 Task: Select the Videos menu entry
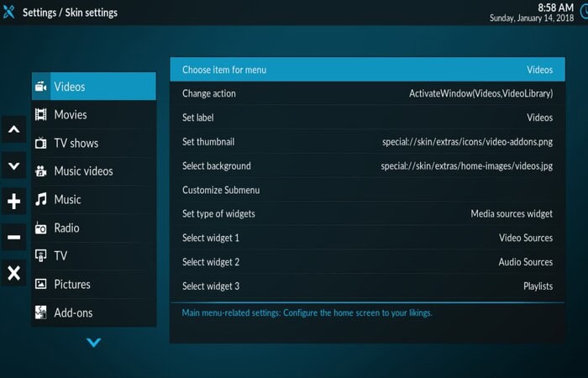pyautogui.click(x=94, y=87)
